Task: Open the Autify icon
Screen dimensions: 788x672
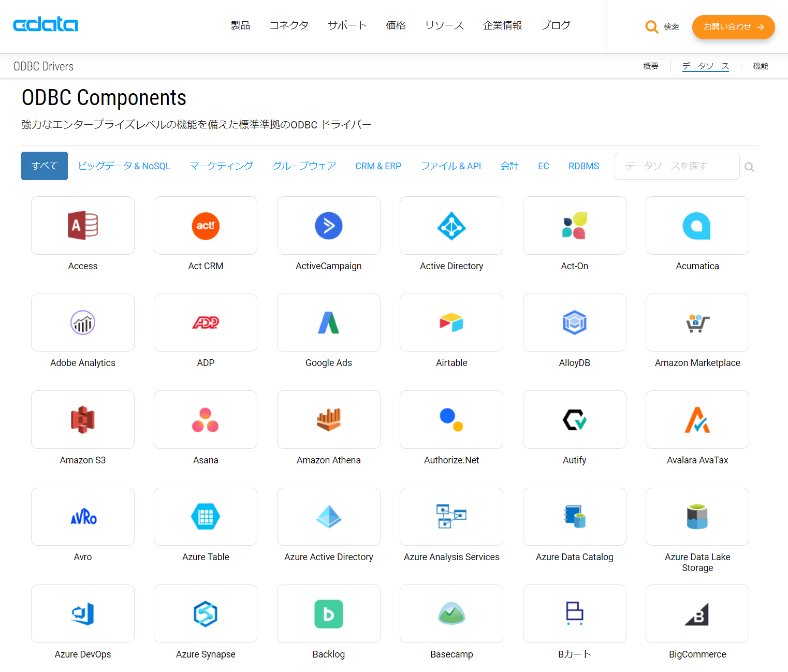Action: pos(575,420)
